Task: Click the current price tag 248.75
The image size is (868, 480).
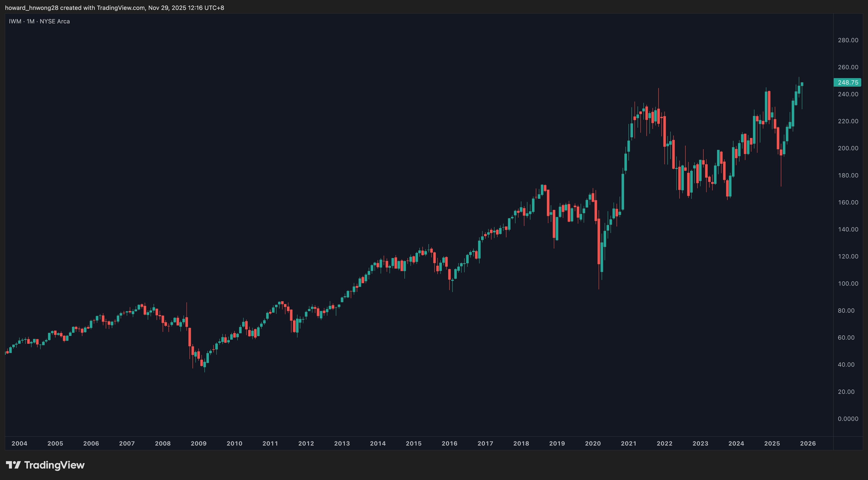Action: (847, 82)
